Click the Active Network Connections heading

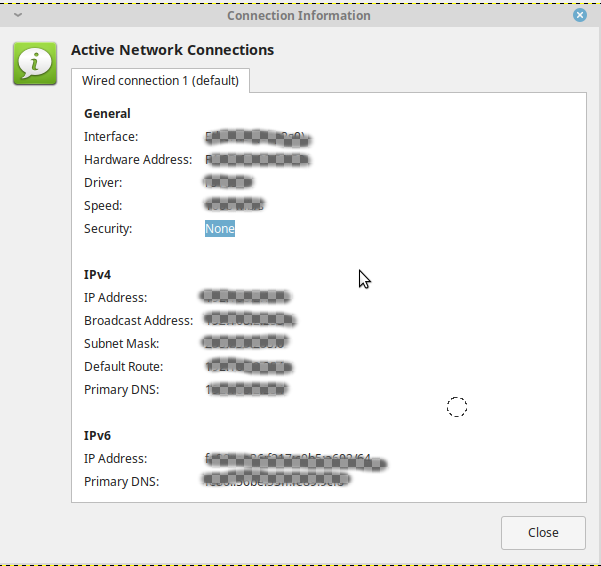(172, 50)
